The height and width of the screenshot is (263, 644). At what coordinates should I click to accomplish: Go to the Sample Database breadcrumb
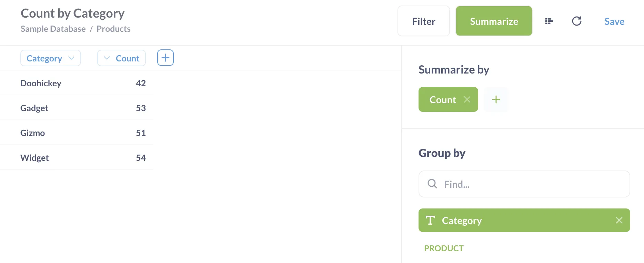tap(53, 29)
